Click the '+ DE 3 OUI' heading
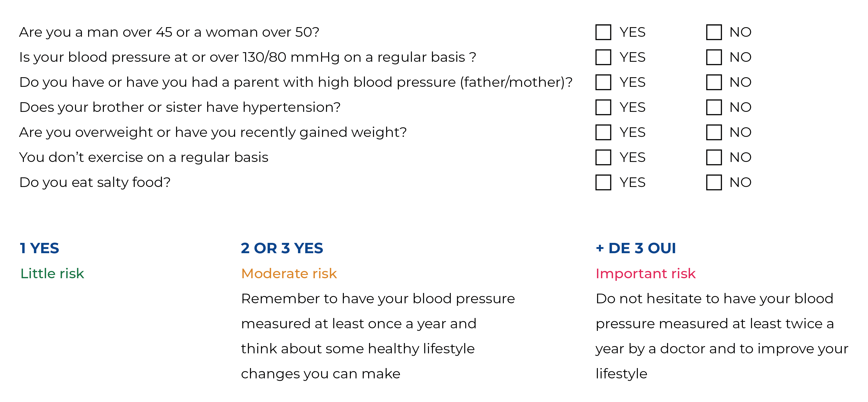The height and width of the screenshot is (402, 868). coord(636,248)
